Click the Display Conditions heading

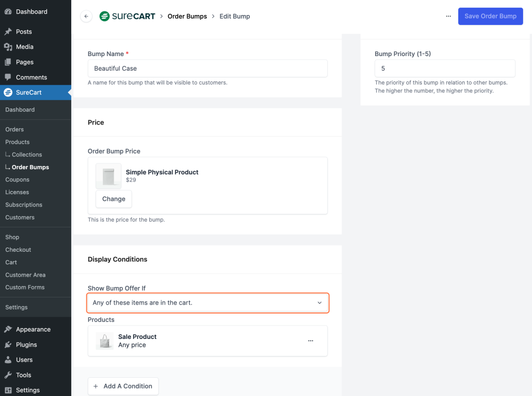[x=117, y=260]
